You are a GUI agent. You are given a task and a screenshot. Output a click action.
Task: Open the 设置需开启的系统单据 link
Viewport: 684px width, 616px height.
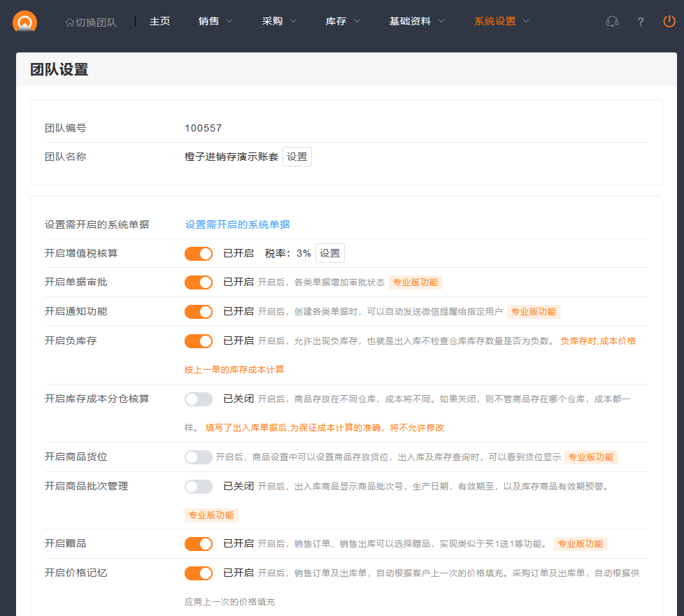coord(237,224)
